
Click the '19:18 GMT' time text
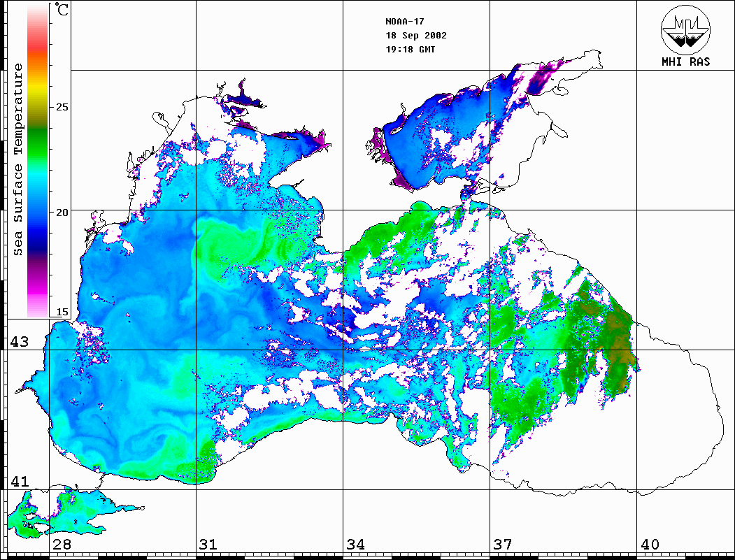pyautogui.click(x=410, y=49)
